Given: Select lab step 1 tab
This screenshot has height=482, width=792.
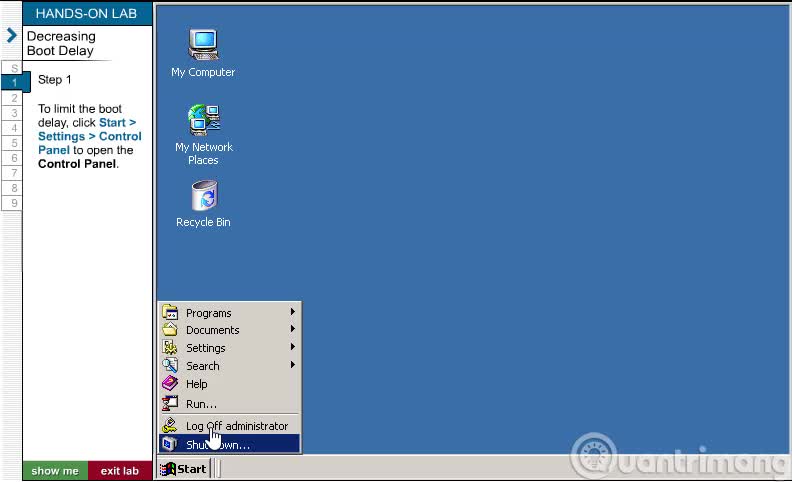Looking at the screenshot, I should [15, 83].
